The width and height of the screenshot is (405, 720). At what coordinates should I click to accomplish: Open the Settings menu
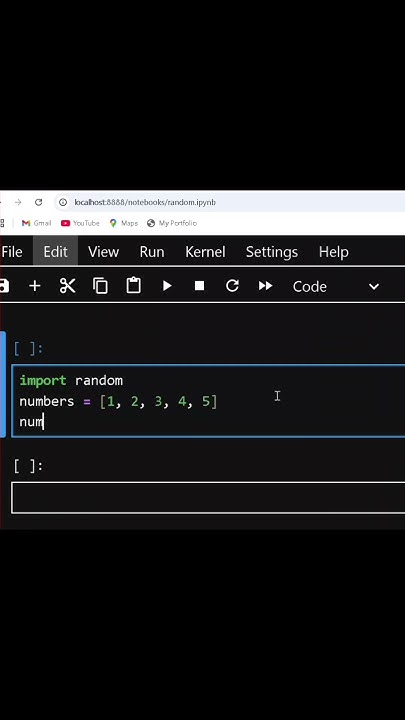271,252
